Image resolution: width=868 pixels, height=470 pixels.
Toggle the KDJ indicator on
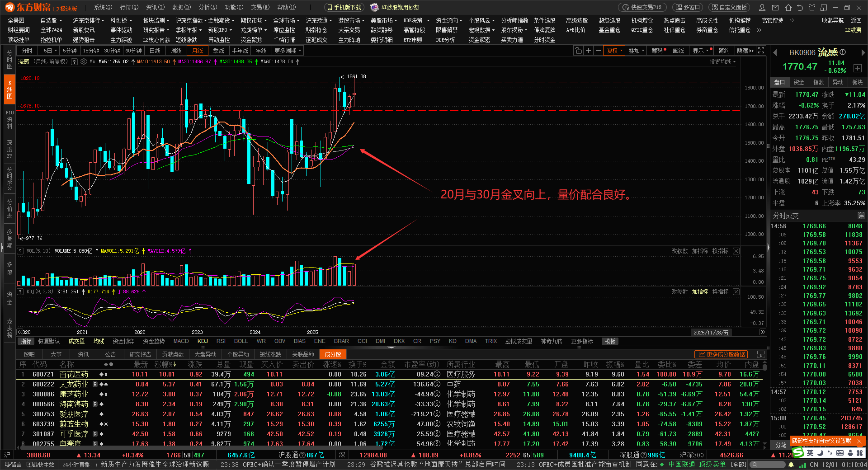203,341
